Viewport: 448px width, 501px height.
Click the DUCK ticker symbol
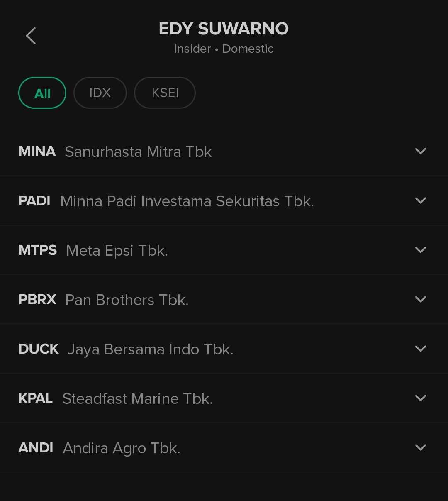(x=39, y=349)
